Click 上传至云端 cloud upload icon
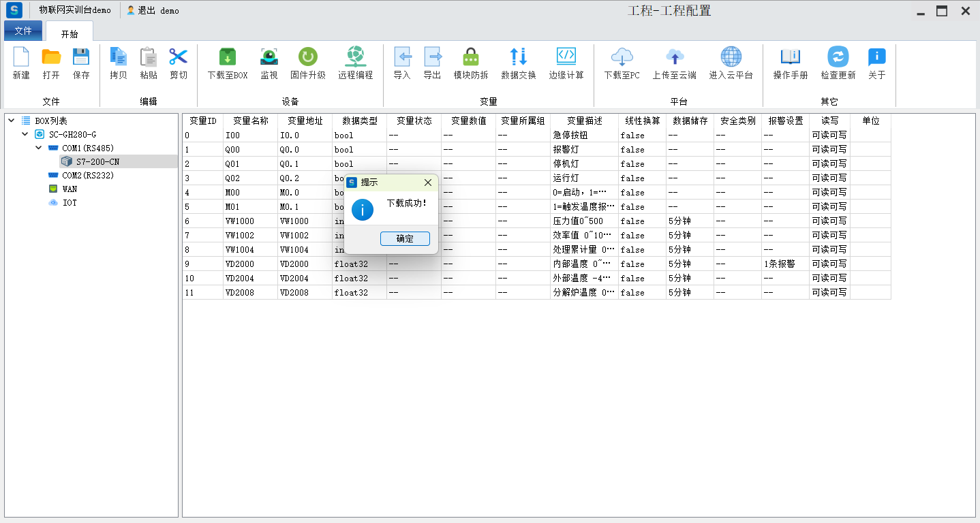980x523 pixels. pos(674,57)
